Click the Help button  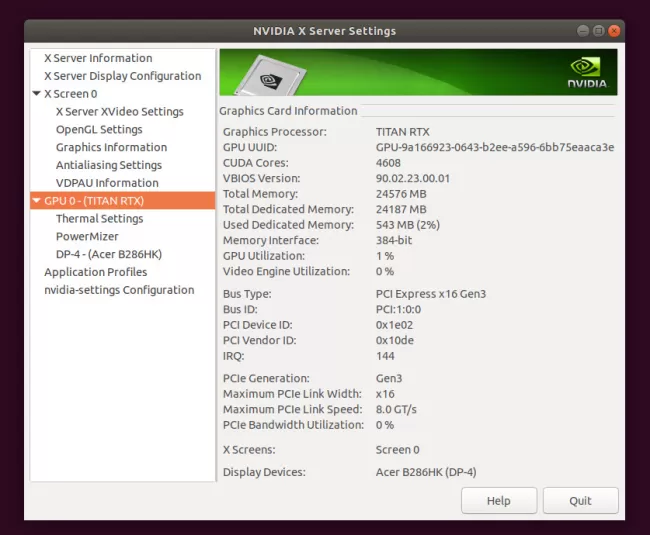(x=499, y=501)
